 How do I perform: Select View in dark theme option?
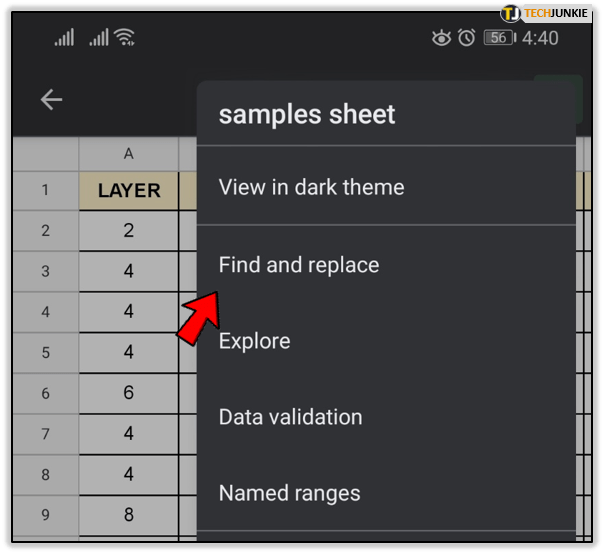[x=311, y=187]
